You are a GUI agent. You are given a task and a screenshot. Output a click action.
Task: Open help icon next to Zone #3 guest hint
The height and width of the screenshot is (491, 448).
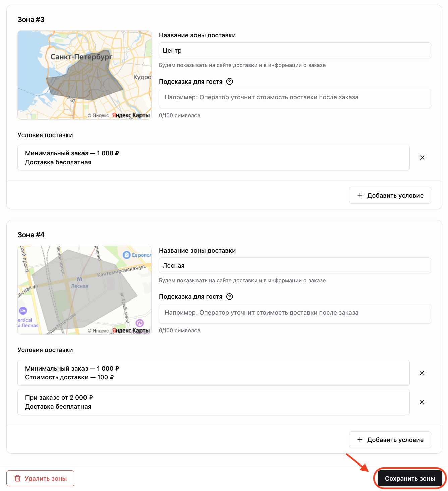230,81
